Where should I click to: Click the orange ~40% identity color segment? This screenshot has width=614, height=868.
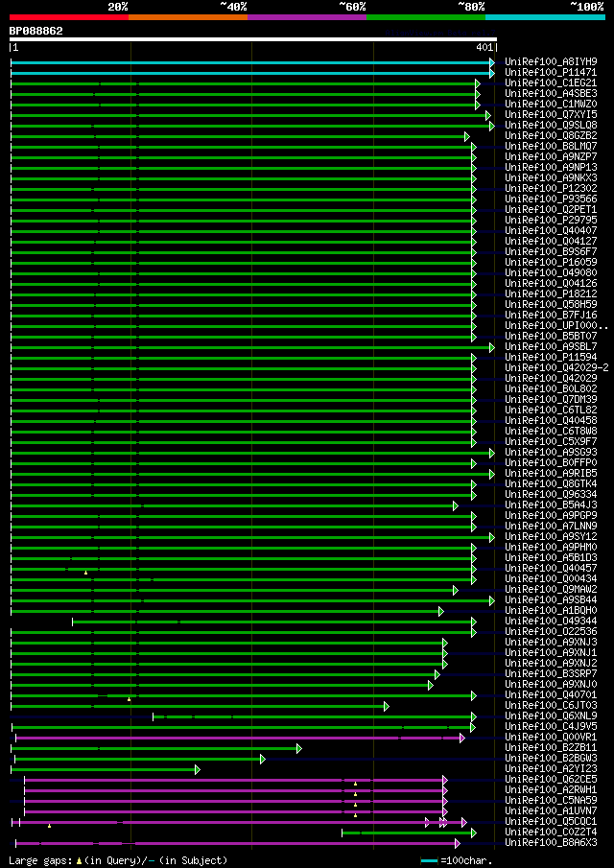(188, 17)
